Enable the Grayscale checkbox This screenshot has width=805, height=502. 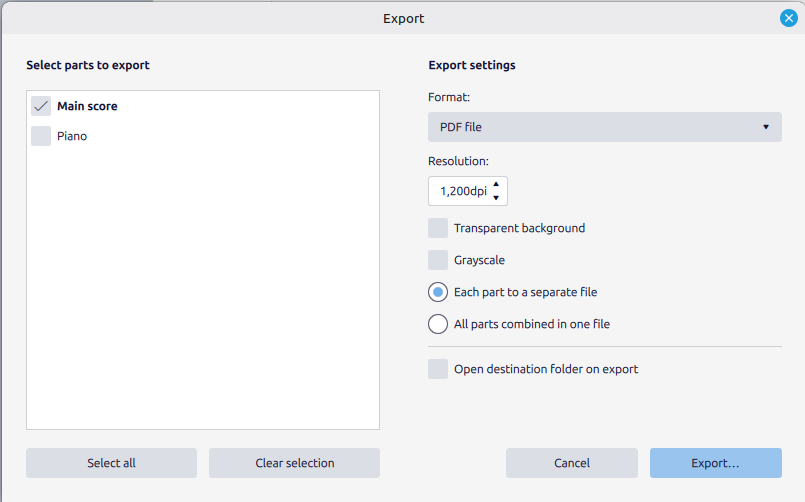click(438, 260)
